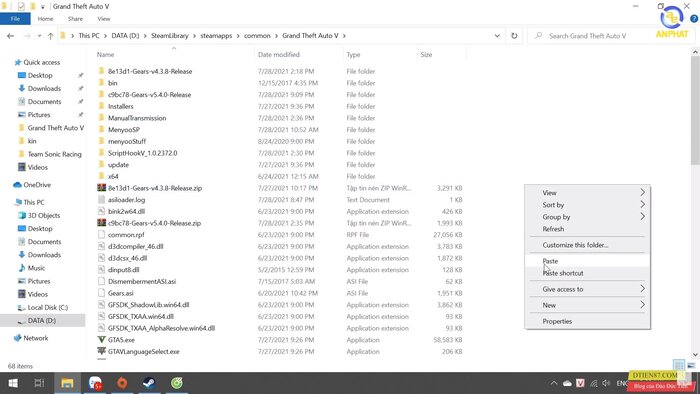This screenshot has height=394, width=700.
Task: Select the GTAVLanguageSelect.exe file icon
Action: click(101, 351)
